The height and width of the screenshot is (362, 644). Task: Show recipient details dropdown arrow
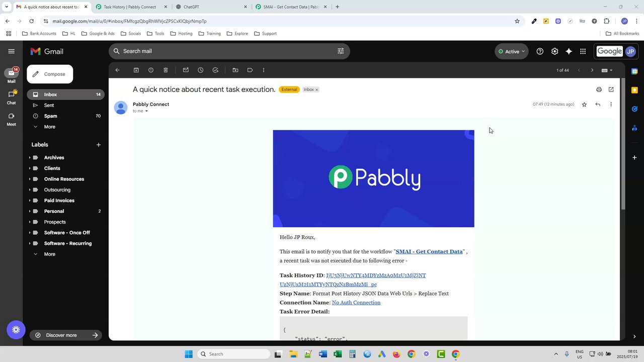146,111
